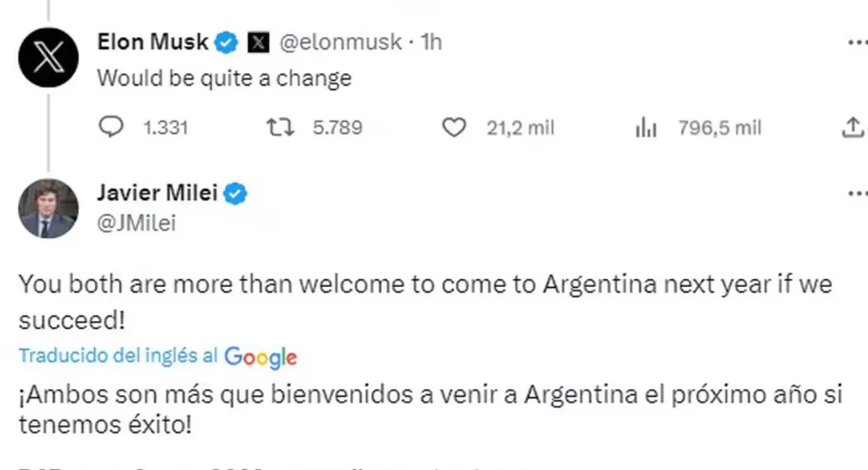Image resolution: width=868 pixels, height=470 pixels.
Task: Click the 1h timestamp on Elon Musk's tweet
Action: point(431,42)
